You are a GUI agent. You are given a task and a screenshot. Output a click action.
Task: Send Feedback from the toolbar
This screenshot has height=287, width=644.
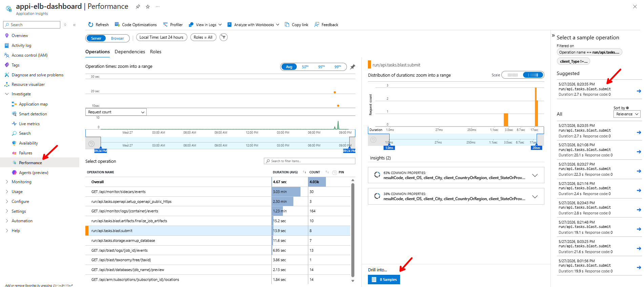tap(326, 24)
